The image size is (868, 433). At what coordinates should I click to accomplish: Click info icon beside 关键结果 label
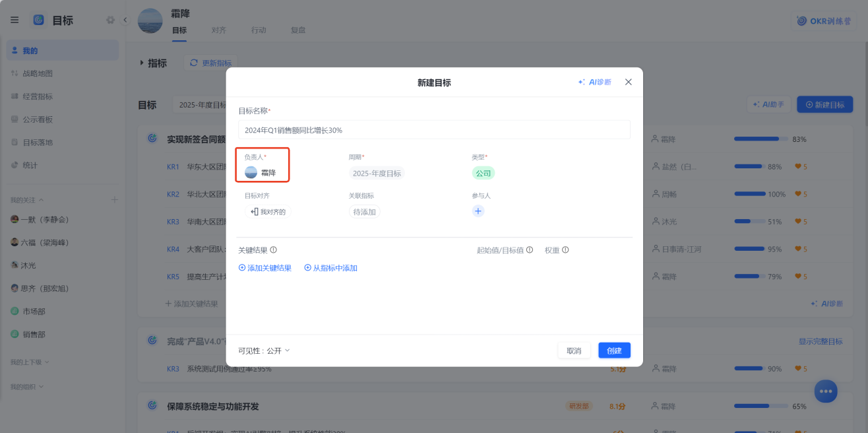point(273,250)
